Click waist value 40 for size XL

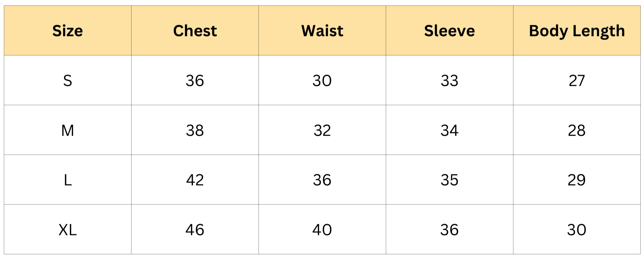pyautogui.click(x=322, y=230)
